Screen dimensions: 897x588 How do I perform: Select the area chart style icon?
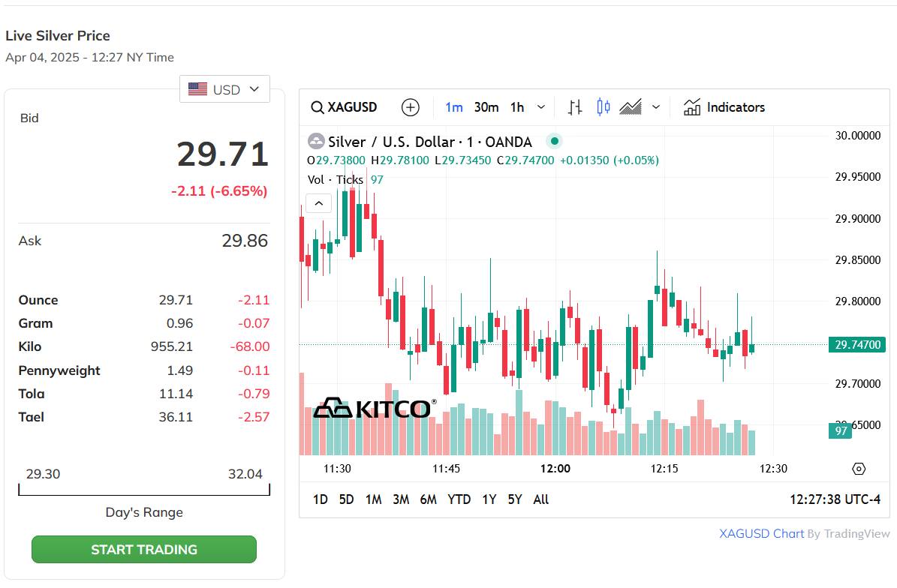coord(631,106)
